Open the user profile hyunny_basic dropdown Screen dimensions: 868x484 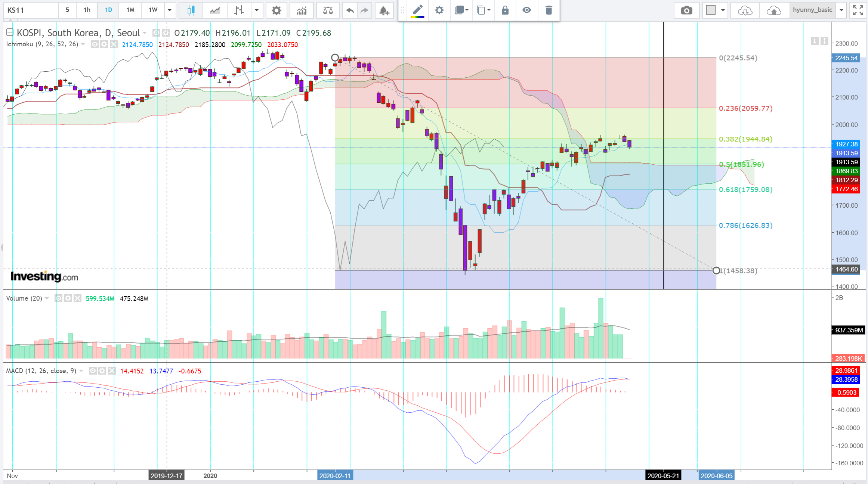[x=841, y=10]
